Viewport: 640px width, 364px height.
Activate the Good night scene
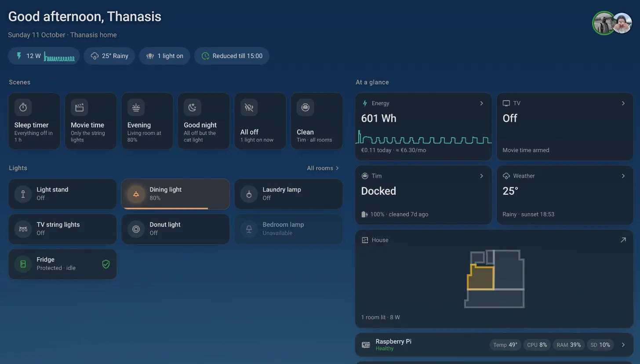[204, 121]
